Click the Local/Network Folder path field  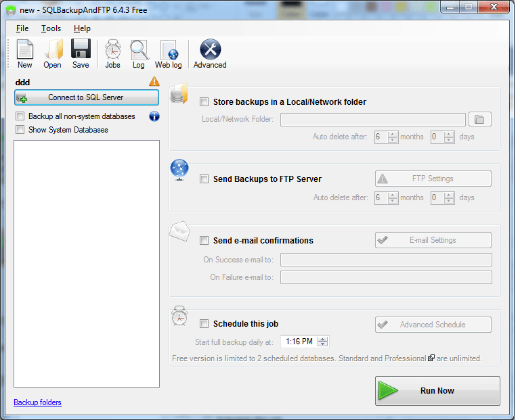point(373,120)
